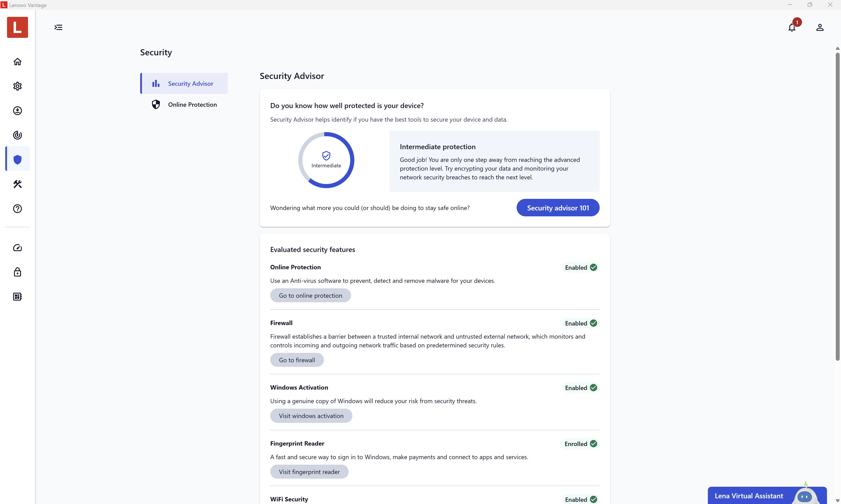Open notifications bell icon
This screenshot has height=504, width=841.
pyautogui.click(x=792, y=28)
